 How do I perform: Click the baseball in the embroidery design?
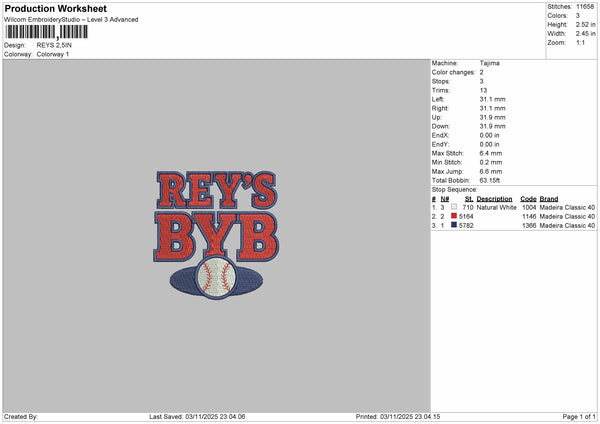[216, 277]
